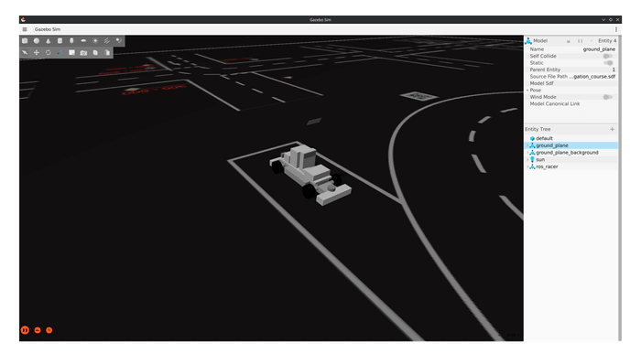
Task: Expand the ground_plane tree node
Action: (x=527, y=145)
